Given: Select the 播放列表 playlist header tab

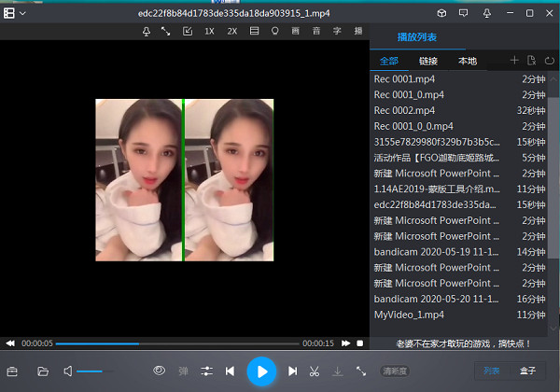Looking at the screenshot, I should coord(417,37).
